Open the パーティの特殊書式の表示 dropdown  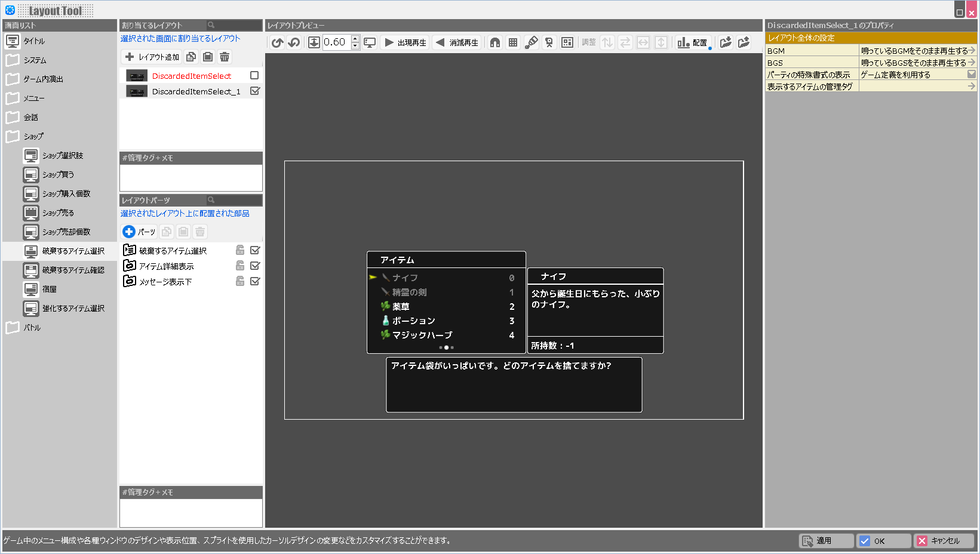[x=971, y=75]
